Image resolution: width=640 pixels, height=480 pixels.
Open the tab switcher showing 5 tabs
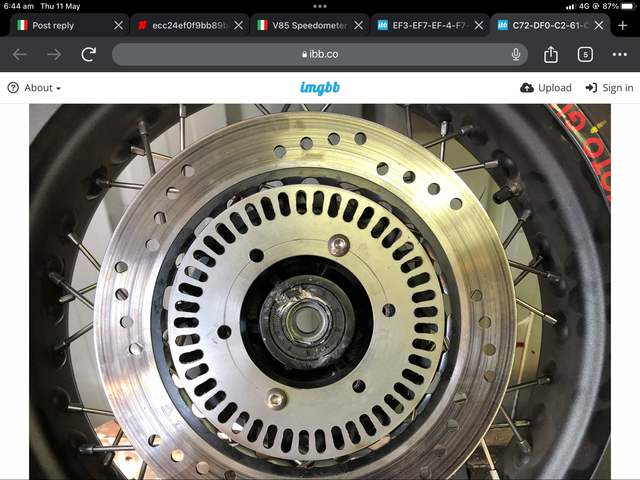coord(585,54)
